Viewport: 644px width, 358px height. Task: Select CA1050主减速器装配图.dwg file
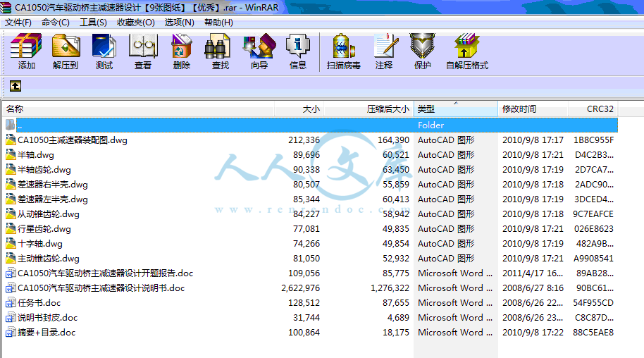73,140
